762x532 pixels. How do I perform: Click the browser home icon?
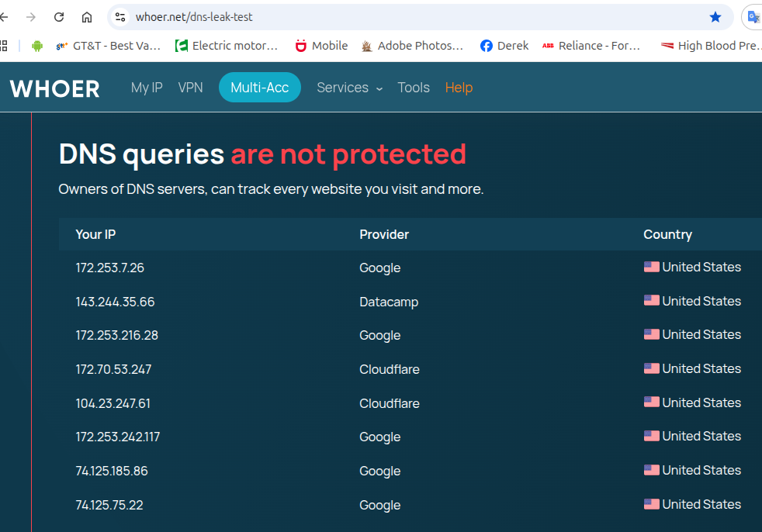pos(87,17)
